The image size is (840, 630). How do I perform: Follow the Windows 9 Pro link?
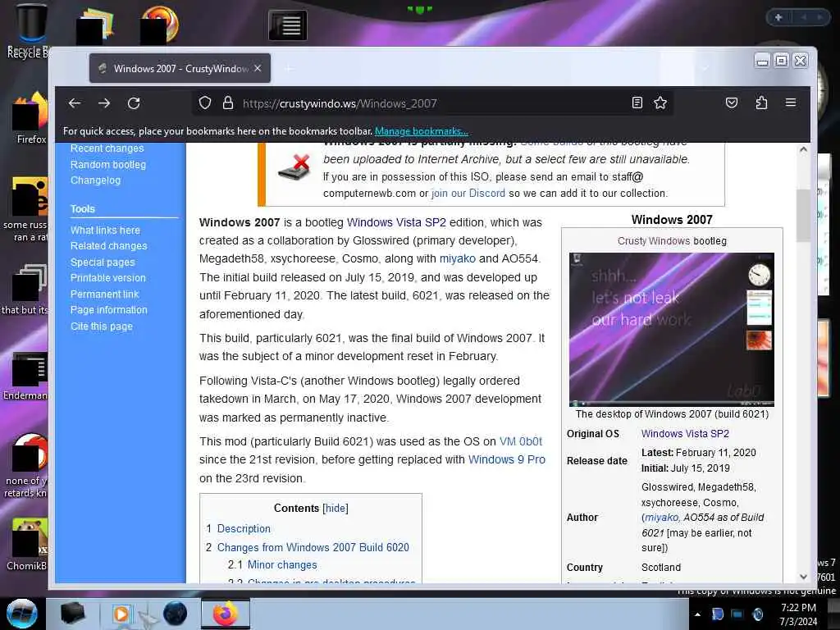click(x=507, y=459)
